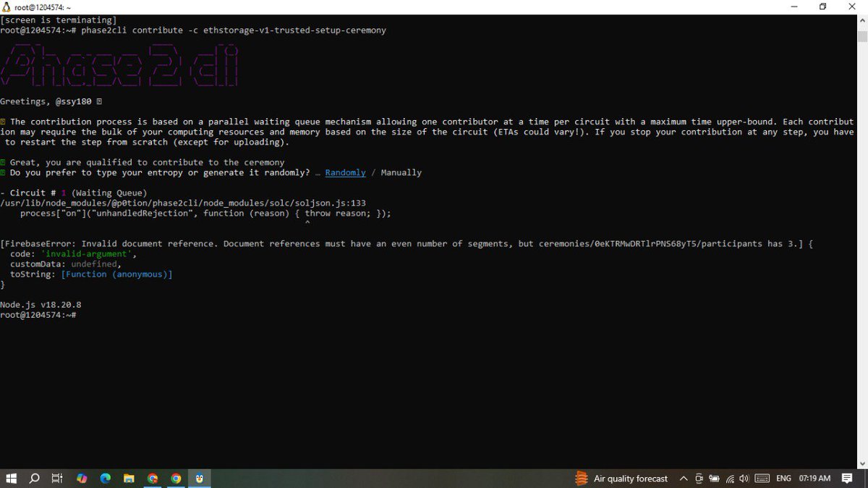Change ENG input language indicator
Viewport: 868px width, 488px height.
point(783,479)
